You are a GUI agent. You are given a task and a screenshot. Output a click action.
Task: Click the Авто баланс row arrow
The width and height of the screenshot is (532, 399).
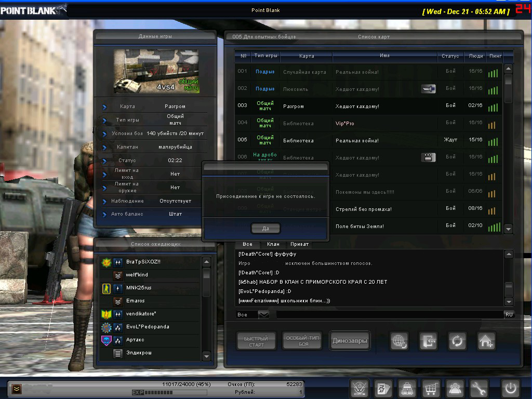point(104,215)
